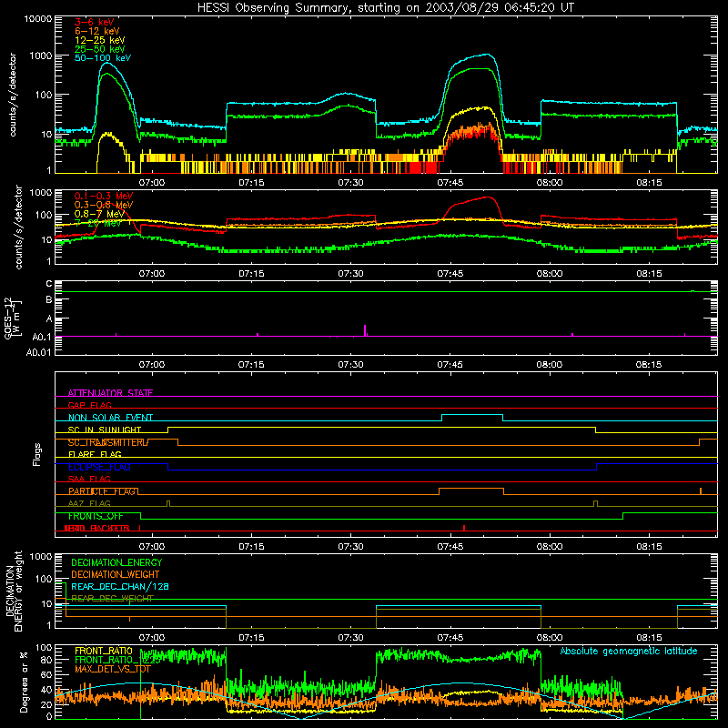
Task: Click the magenta GOES spike near 07:32
Action: pyautogui.click(x=365, y=330)
